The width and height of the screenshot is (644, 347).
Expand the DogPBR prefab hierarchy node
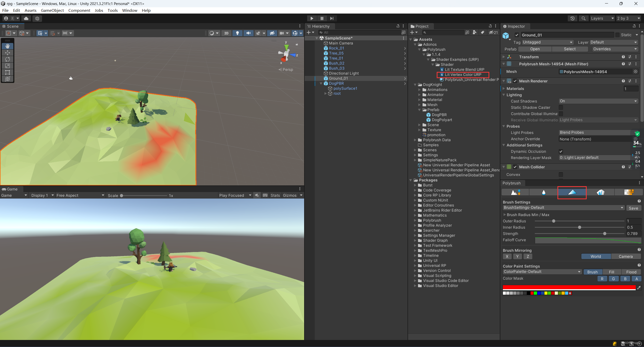tap(324, 83)
